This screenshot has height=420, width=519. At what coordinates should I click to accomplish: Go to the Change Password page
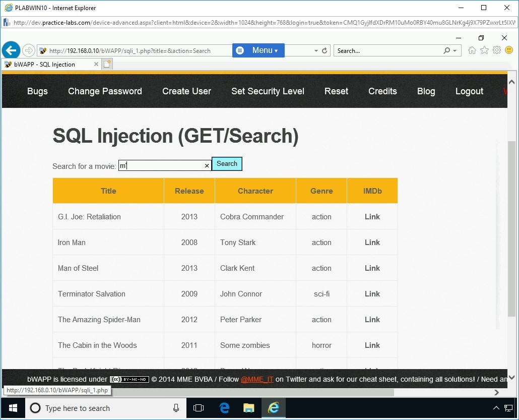(105, 91)
